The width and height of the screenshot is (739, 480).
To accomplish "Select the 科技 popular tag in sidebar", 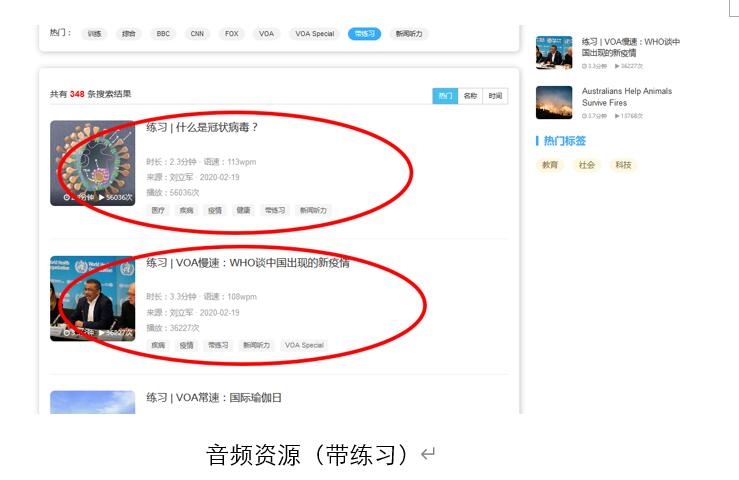I will click(x=623, y=165).
